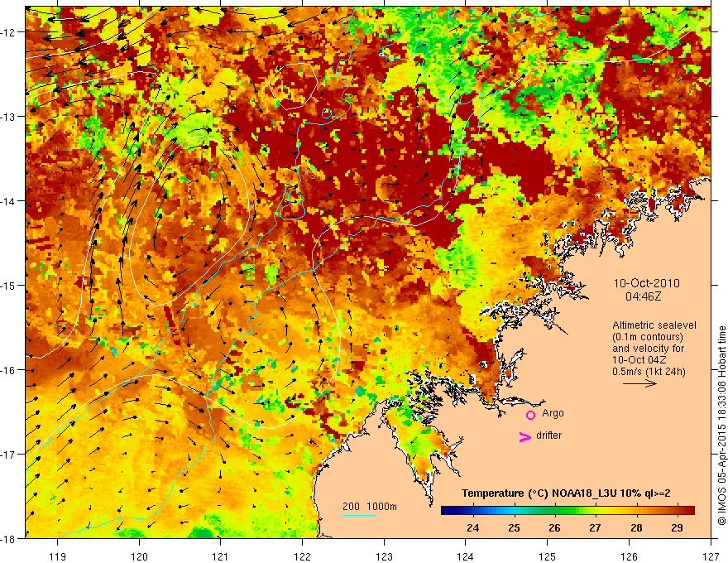Click the color bar value 24
This screenshot has height=563, width=728.
pos(472,527)
